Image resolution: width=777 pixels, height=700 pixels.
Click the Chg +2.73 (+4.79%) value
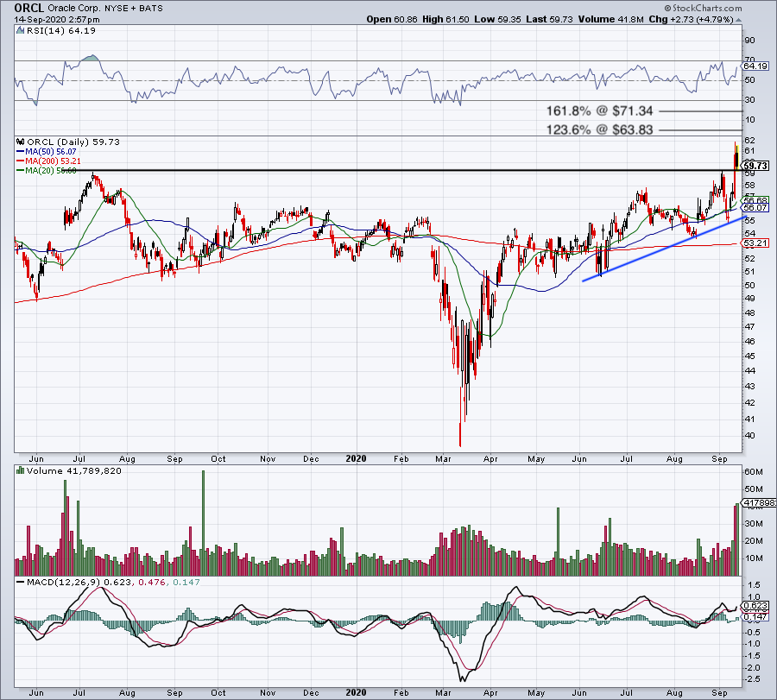pos(691,19)
